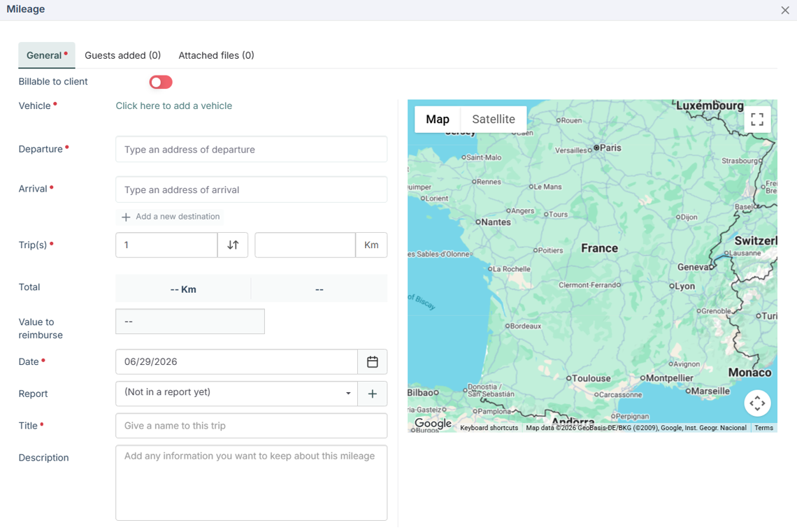Viewport: 797px width, 532px height.
Task: Open map Keyboard shortcuts
Action: click(489, 428)
